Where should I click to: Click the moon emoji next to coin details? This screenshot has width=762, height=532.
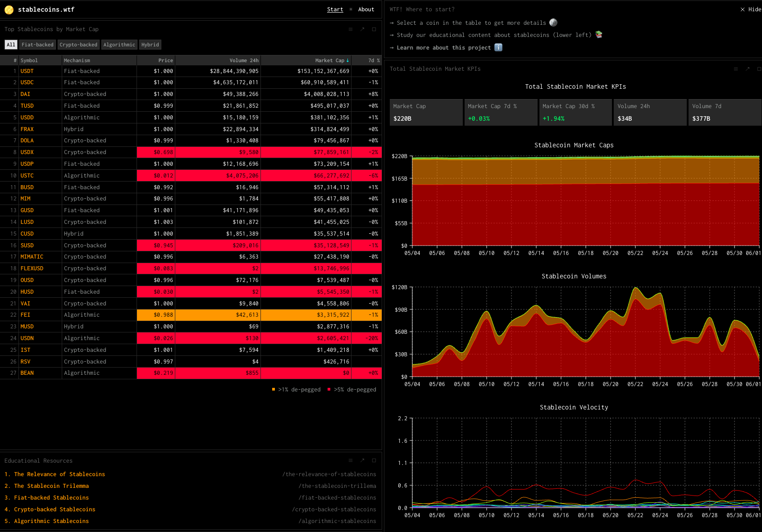pyautogui.click(x=553, y=23)
